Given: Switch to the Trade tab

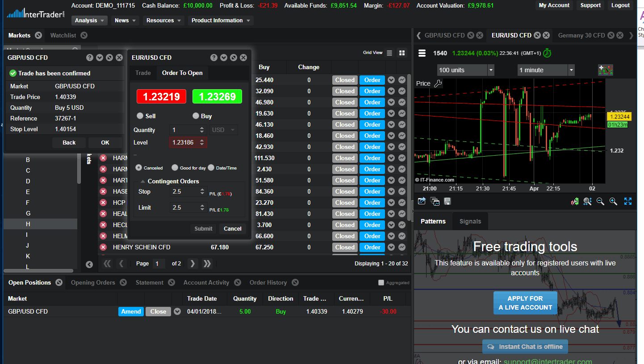Looking at the screenshot, I should 143,73.
